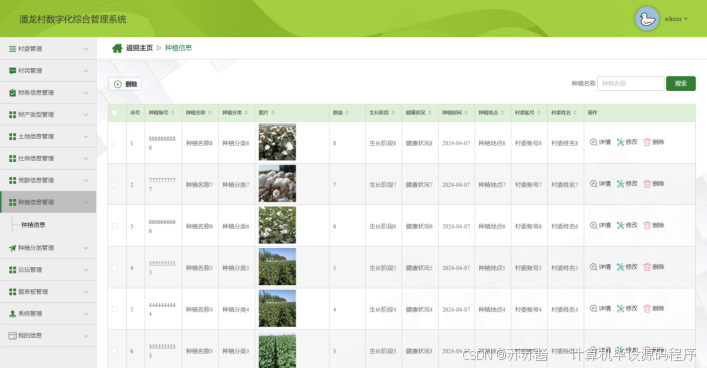Sort by 种植名称 column arrows
The image size is (707, 368).
[210, 113]
